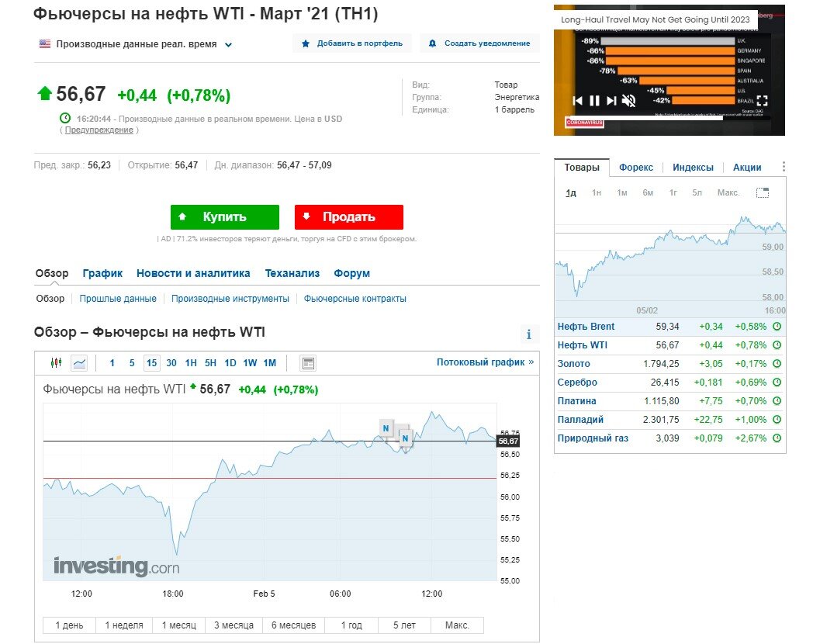Pause the video player
Screen dimensions: 813x644
595,101
